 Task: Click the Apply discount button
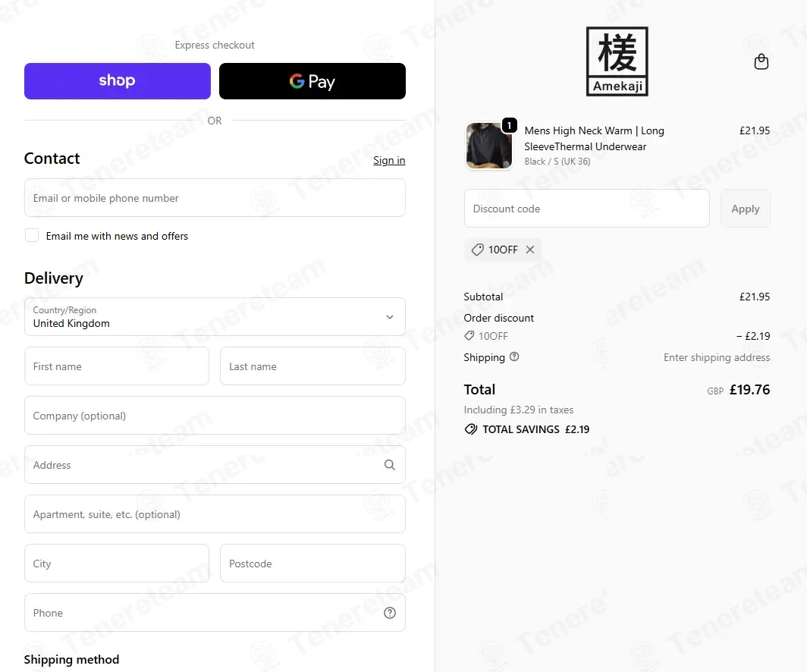[x=746, y=209]
